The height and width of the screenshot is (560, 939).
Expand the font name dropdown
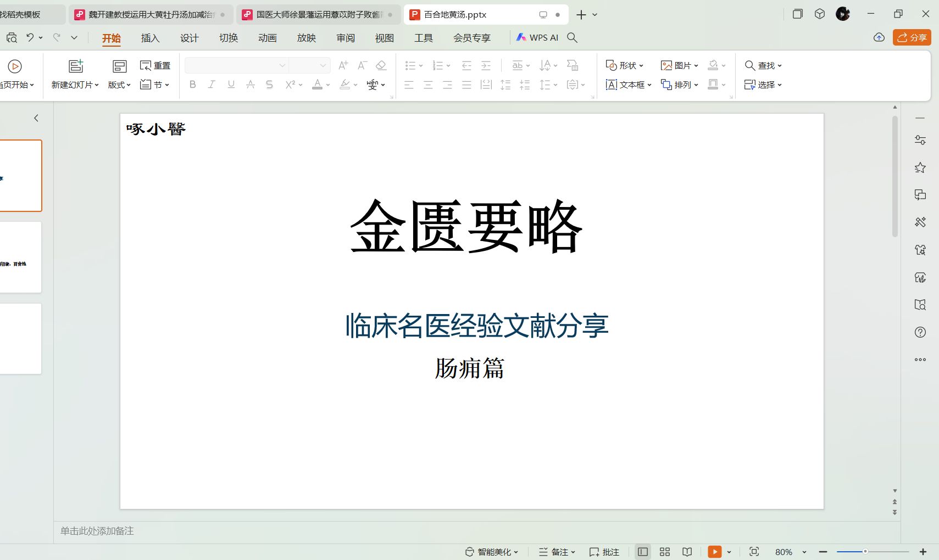point(282,65)
